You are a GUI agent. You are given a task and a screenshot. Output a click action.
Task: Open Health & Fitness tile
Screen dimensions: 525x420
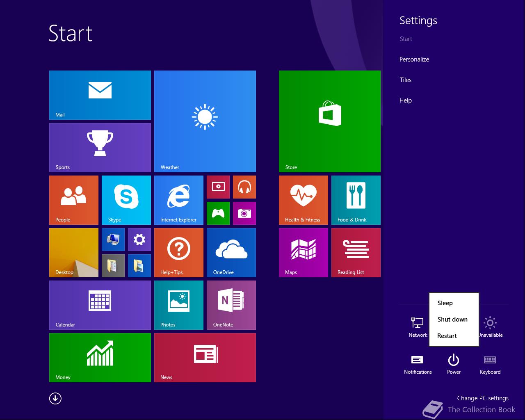point(304,200)
